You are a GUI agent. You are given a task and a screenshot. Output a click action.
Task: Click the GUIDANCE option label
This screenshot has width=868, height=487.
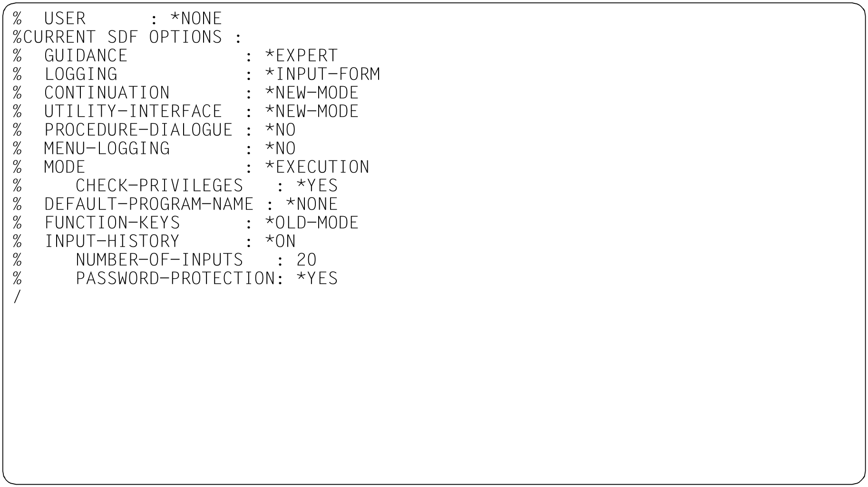(86, 56)
